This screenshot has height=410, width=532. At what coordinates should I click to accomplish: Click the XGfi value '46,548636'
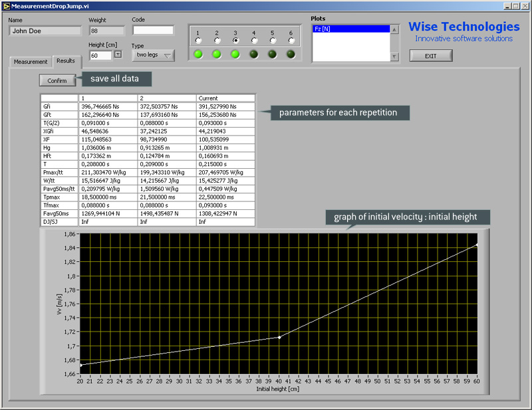108,132
